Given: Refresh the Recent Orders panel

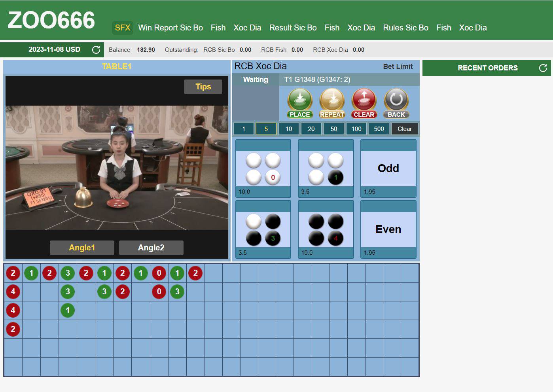Looking at the screenshot, I should [x=543, y=68].
